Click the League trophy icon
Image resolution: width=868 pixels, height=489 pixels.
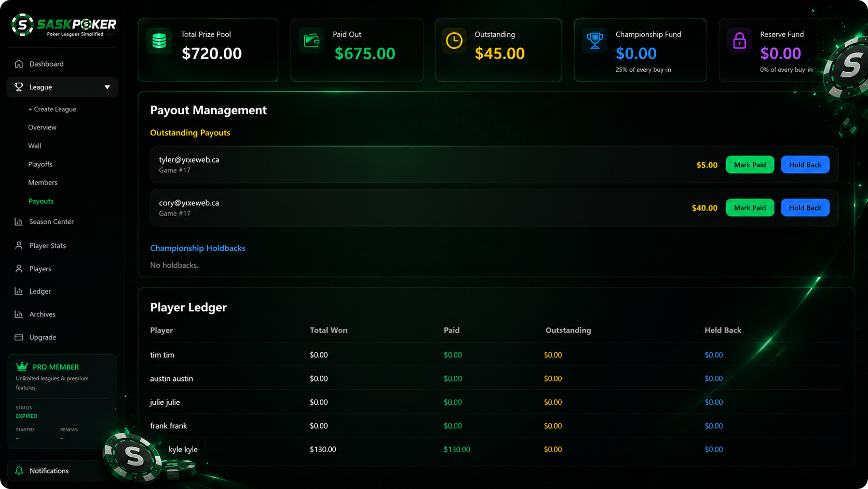tap(19, 87)
